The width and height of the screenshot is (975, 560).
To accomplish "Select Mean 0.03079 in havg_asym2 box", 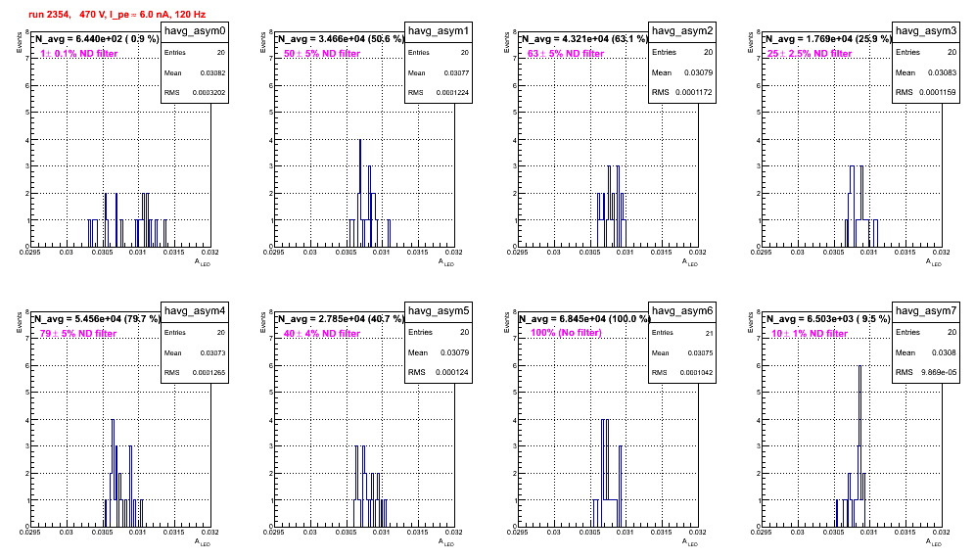I will coord(682,72).
